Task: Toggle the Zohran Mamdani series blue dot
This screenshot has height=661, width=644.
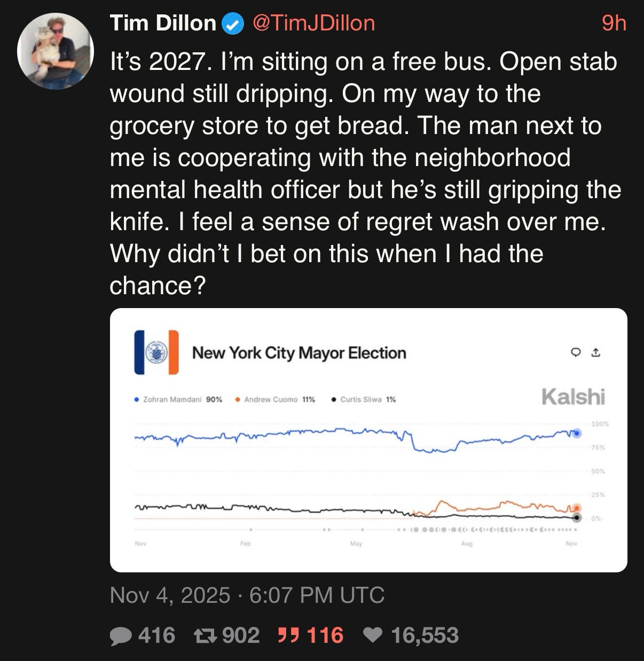Action: tap(137, 399)
